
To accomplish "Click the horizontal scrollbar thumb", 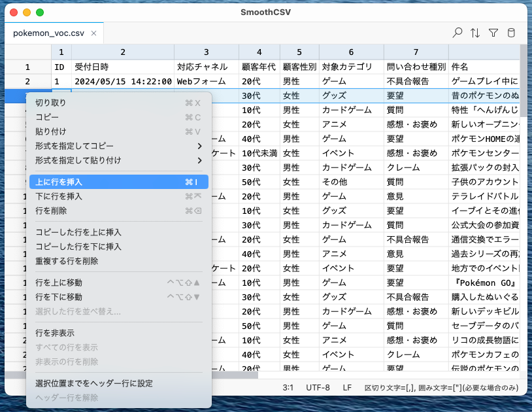I will click(131, 375).
